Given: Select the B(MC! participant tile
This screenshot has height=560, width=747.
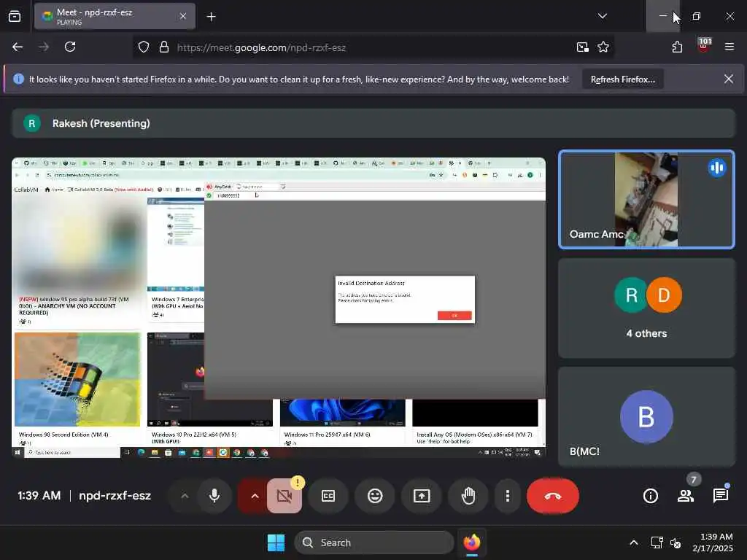Looking at the screenshot, I should (x=646, y=416).
